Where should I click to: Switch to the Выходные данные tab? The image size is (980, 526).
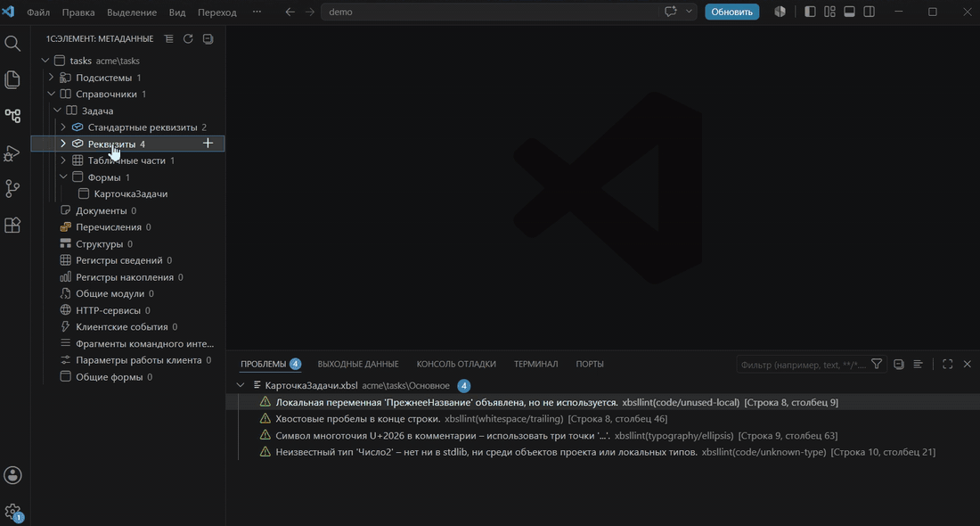coord(357,364)
